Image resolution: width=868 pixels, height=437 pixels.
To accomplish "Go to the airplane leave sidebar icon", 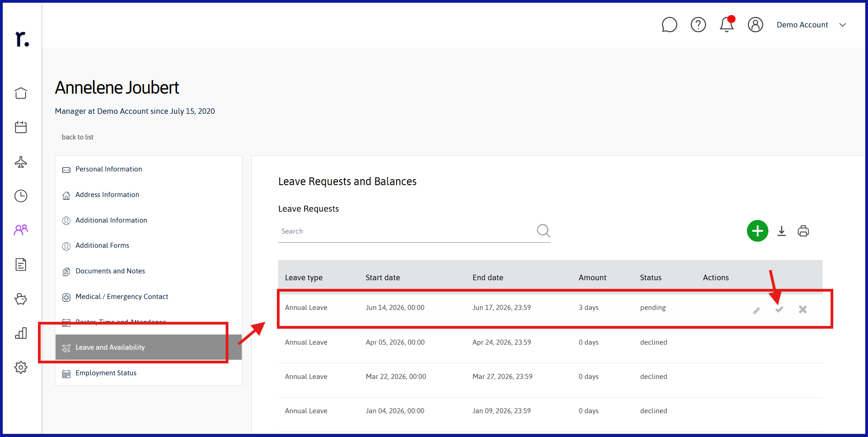I will pos(21,162).
